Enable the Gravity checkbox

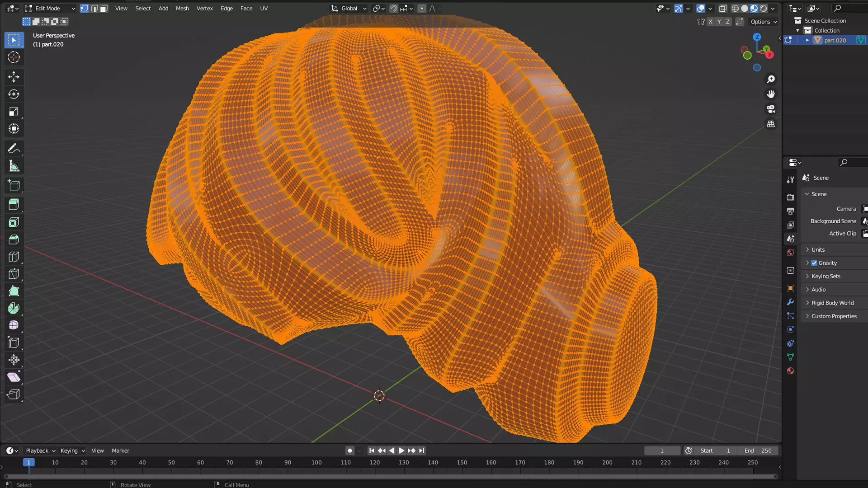[814, 263]
